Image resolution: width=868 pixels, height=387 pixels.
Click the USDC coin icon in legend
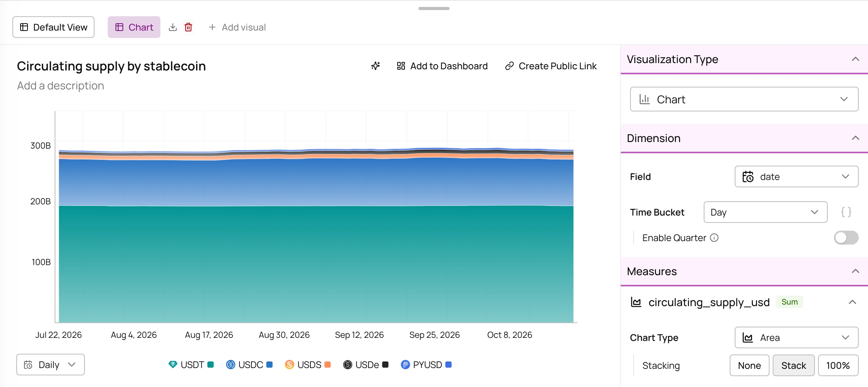[231, 365]
